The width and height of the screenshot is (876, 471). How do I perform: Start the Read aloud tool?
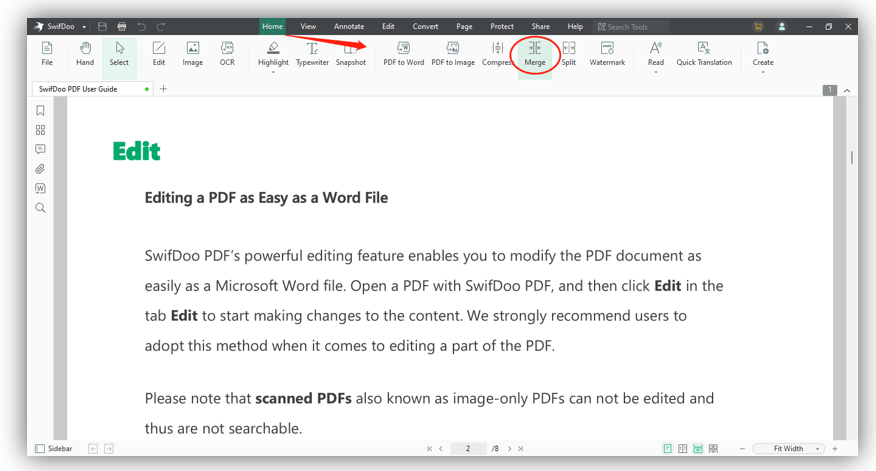point(656,53)
